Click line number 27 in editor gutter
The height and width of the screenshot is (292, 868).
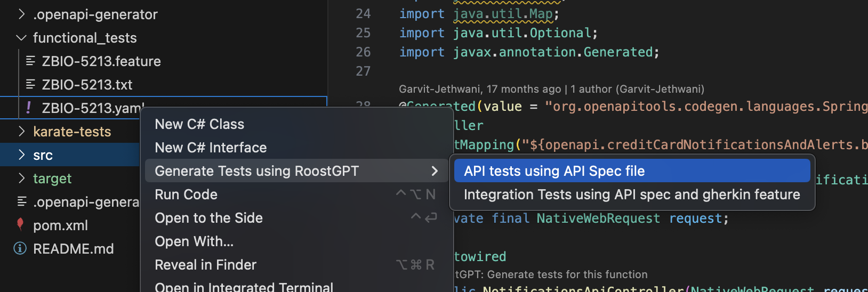tap(363, 71)
